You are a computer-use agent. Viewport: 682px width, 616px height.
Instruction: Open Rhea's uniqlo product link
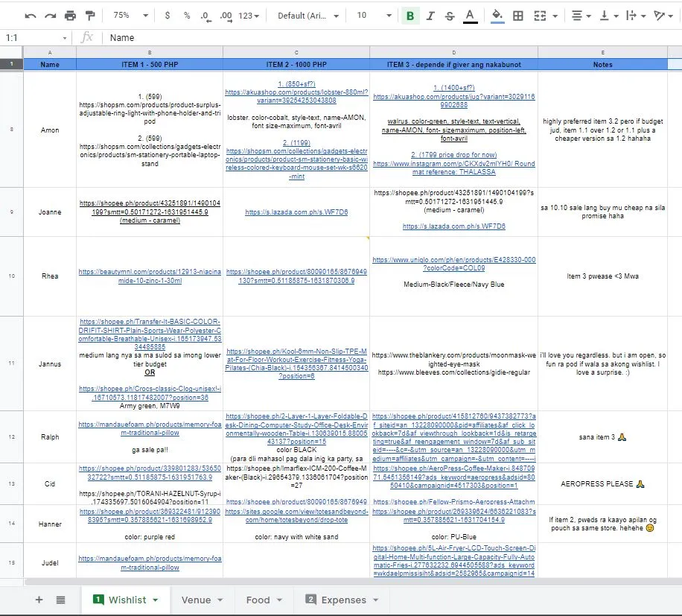coord(453,264)
